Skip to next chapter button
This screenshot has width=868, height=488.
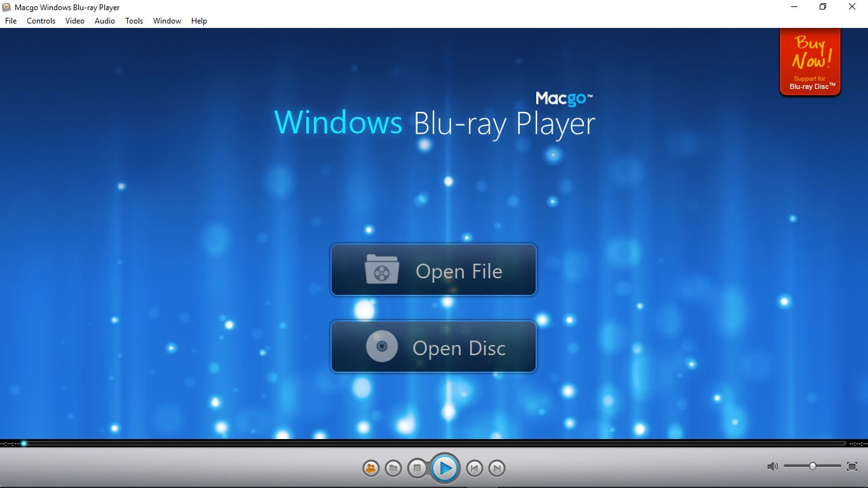497,469
